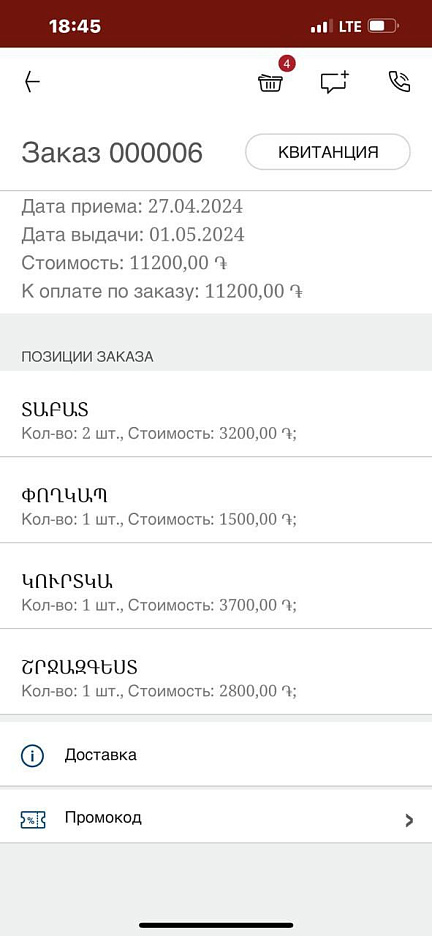Select the ՏԱԲԱՏ order item
432x936 pixels.
(x=216, y=420)
